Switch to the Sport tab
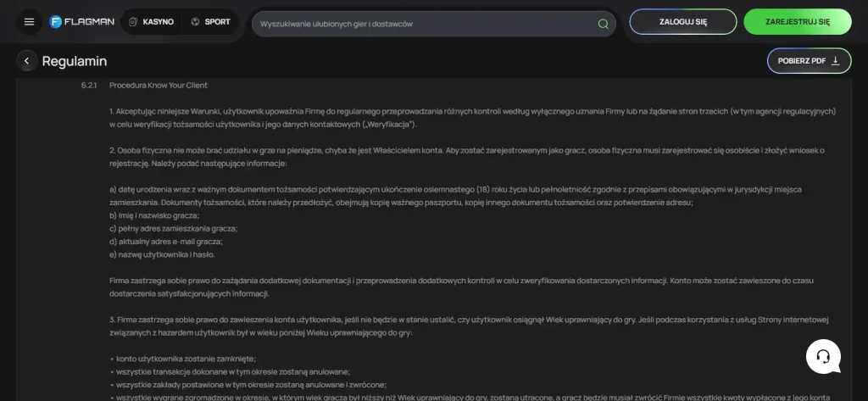Image resolution: width=868 pixels, height=401 pixels. tap(210, 22)
